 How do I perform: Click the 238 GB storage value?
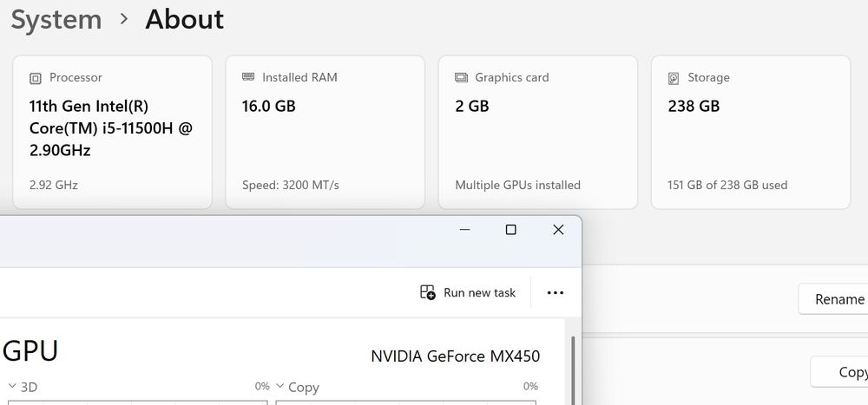click(x=694, y=106)
